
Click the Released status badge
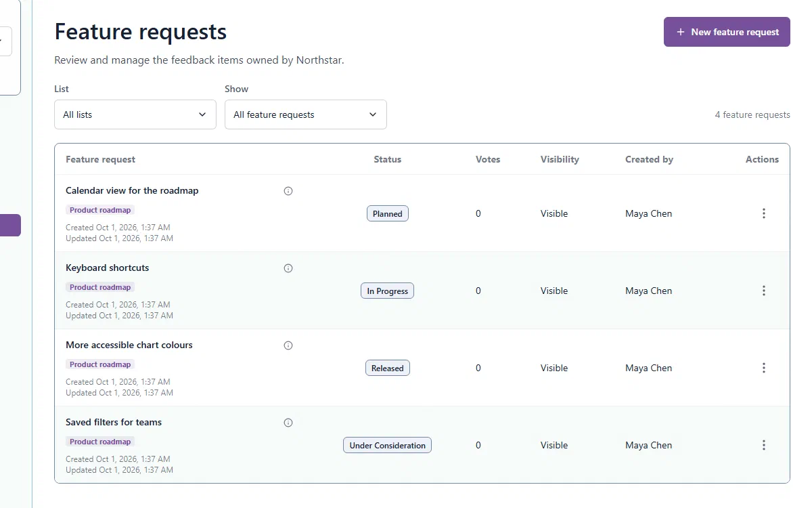coord(388,368)
